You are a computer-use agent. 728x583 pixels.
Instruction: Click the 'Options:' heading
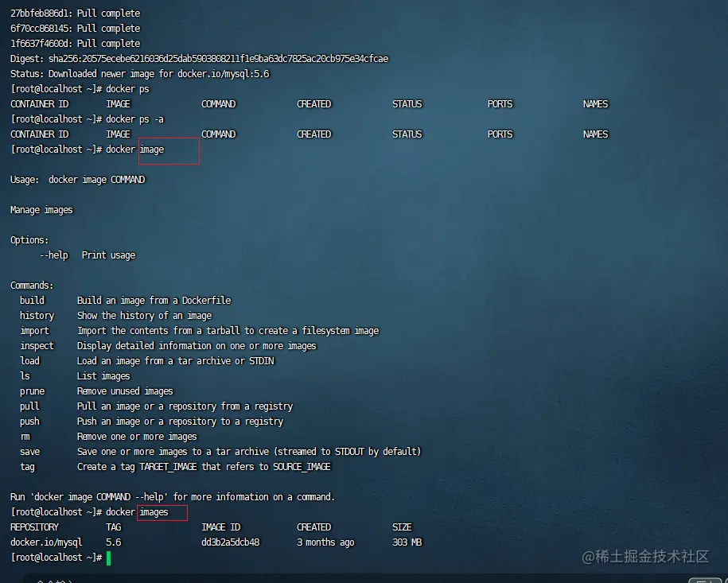[29, 240]
